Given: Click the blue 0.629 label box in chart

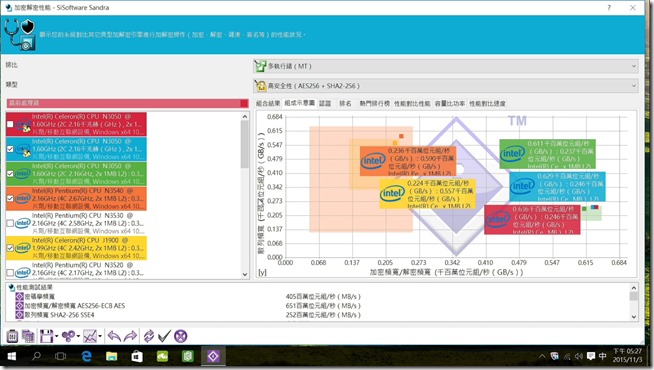Looking at the screenshot, I should [557, 186].
